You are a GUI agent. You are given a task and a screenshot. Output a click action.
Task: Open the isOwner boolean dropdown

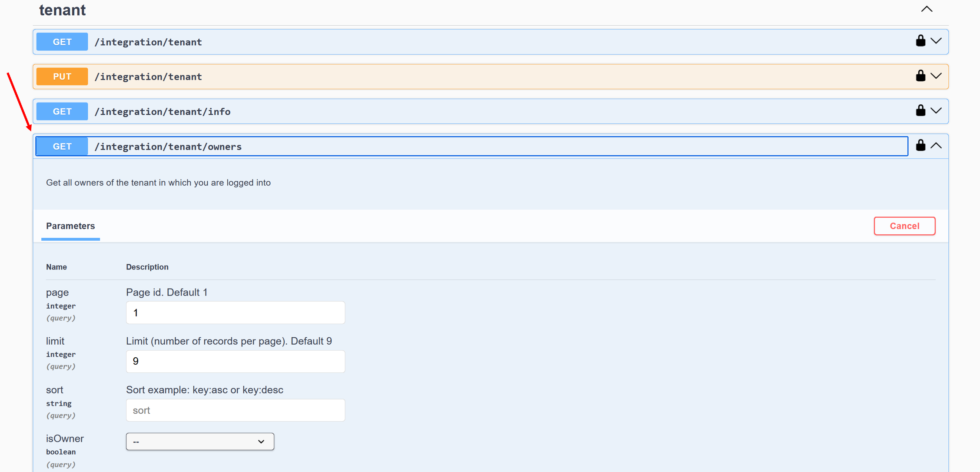pos(200,441)
